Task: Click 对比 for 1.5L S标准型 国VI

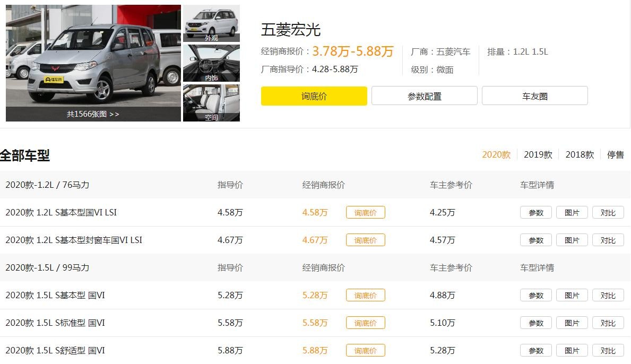Action: tap(608, 323)
